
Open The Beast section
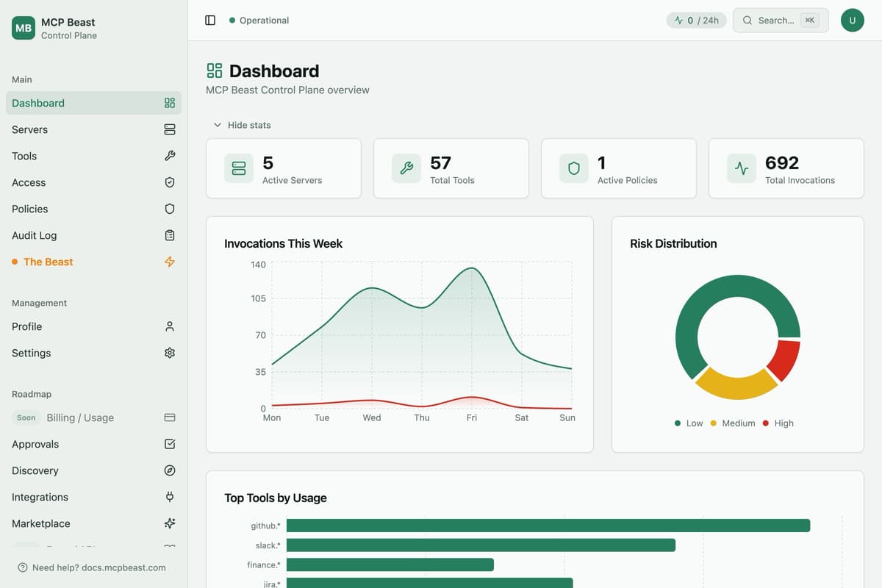pyautogui.click(x=93, y=262)
